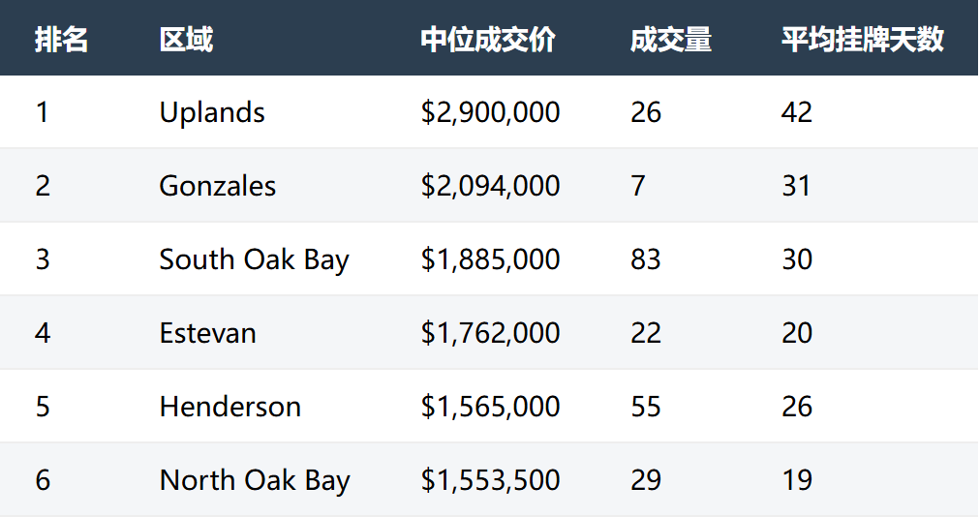Select the Henderson region cell
Image resolution: width=980 pixels, height=517 pixels.
230,407
